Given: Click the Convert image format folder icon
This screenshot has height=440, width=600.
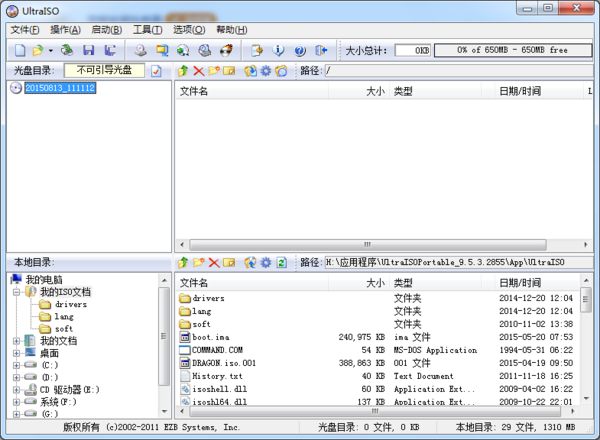Looking at the screenshot, I should pyautogui.click(x=162, y=50).
